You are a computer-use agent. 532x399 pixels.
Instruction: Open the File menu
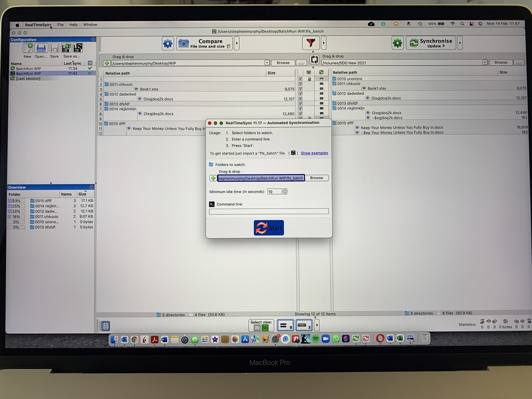pos(60,25)
